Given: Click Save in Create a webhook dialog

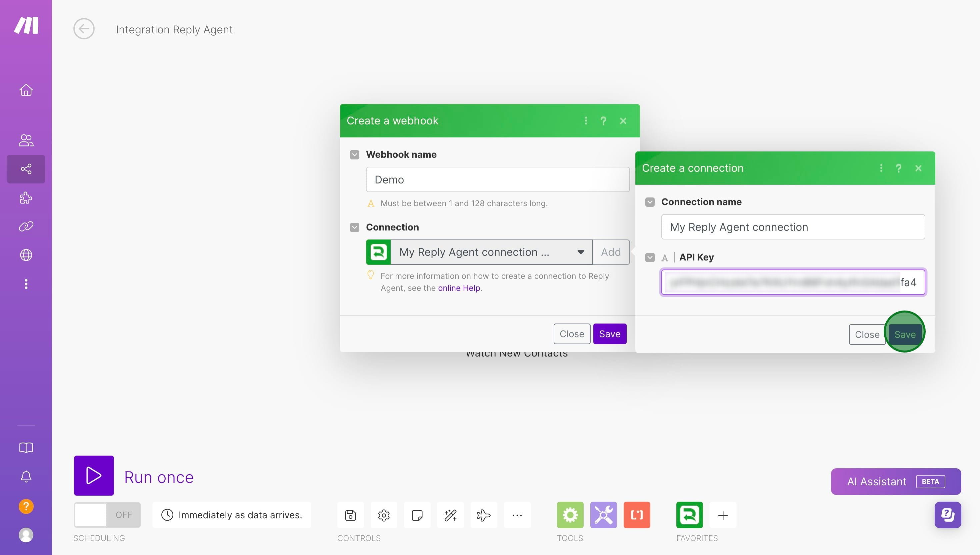Looking at the screenshot, I should pyautogui.click(x=610, y=334).
